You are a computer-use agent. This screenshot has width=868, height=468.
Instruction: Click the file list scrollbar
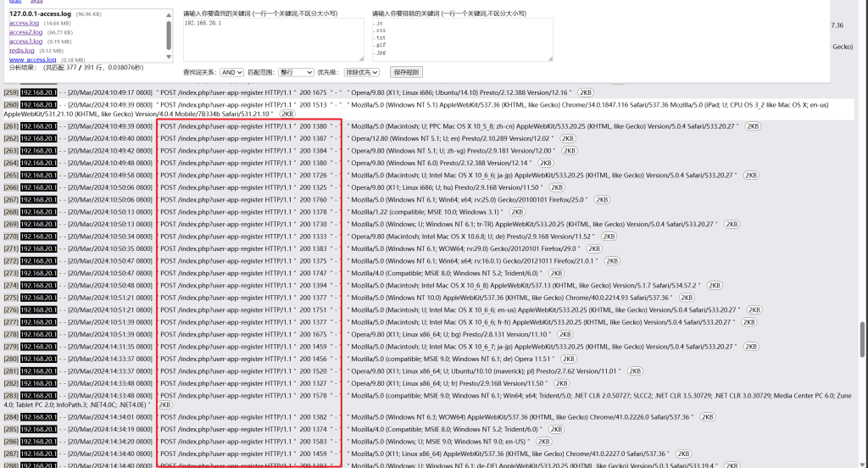169,34
